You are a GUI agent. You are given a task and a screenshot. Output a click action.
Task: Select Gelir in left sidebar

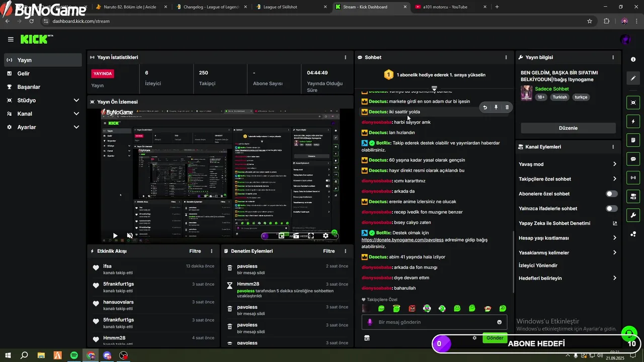(43, 73)
